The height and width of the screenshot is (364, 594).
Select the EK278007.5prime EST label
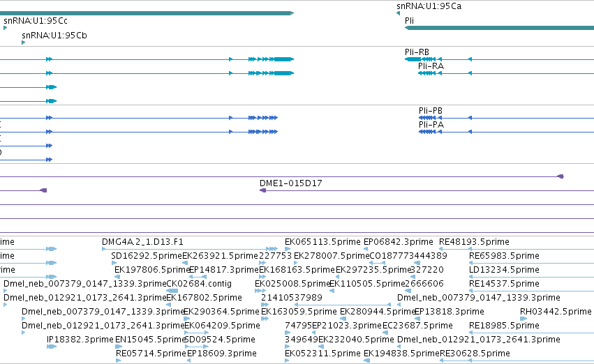(332, 256)
